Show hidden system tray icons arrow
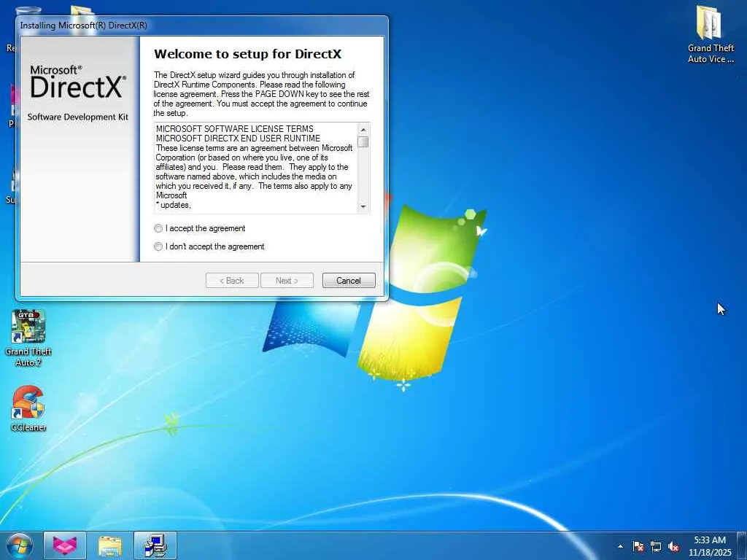The image size is (747, 560). (x=620, y=546)
